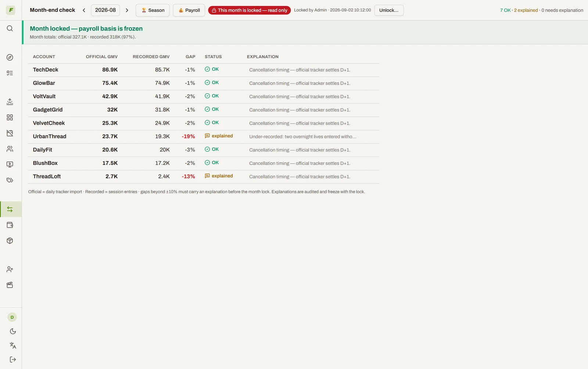The image size is (588, 369).
Task: Click the GAP column header
Action: pos(190,57)
